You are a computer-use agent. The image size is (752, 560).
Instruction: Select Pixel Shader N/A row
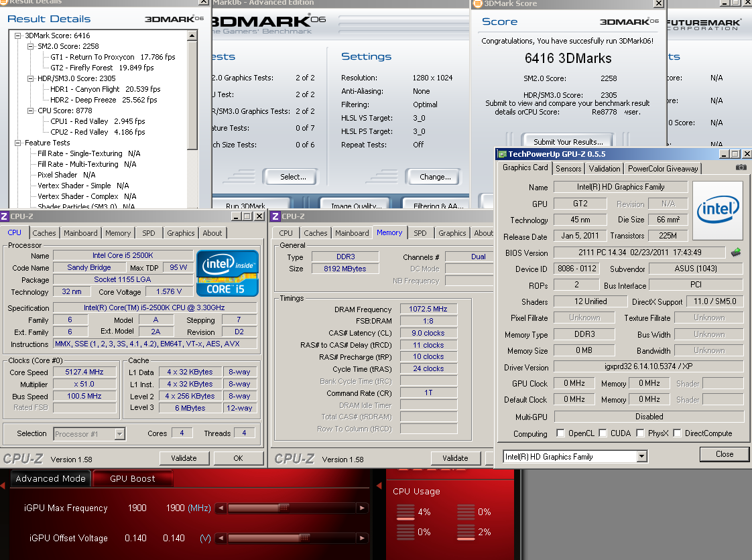coord(66,175)
